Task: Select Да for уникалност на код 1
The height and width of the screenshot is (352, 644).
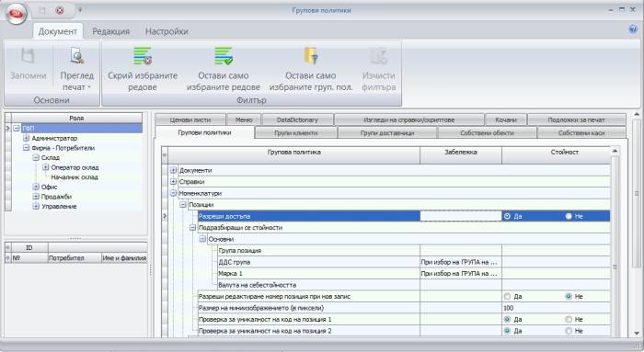Action: click(507, 319)
